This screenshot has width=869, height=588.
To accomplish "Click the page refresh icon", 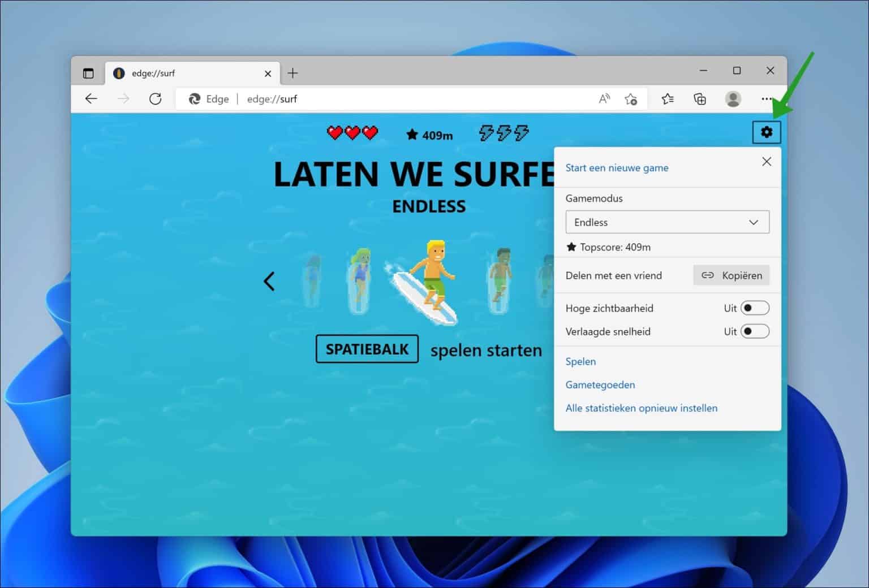I will [156, 98].
